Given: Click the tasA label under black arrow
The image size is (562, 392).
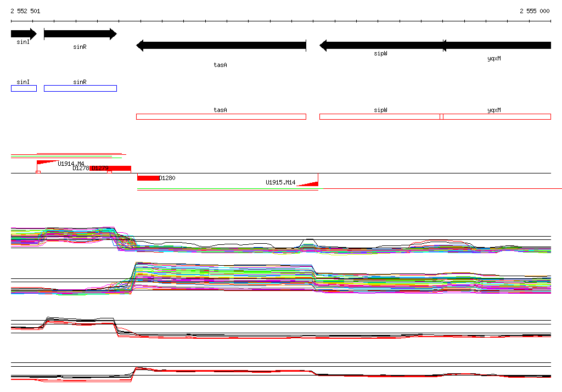Looking at the screenshot, I should pyautogui.click(x=221, y=65).
